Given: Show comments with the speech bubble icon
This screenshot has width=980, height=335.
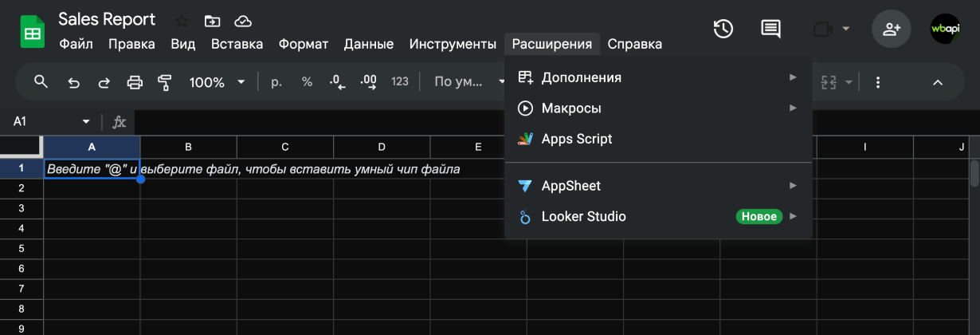Looking at the screenshot, I should (x=770, y=30).
